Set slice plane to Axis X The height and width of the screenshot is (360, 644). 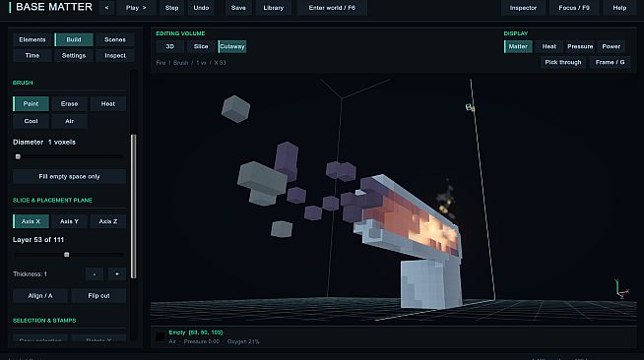(x=31, y=221)
